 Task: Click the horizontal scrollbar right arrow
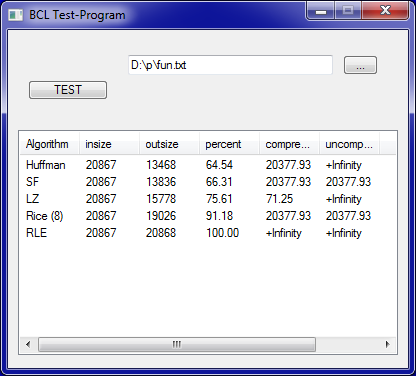pos(388,344)
